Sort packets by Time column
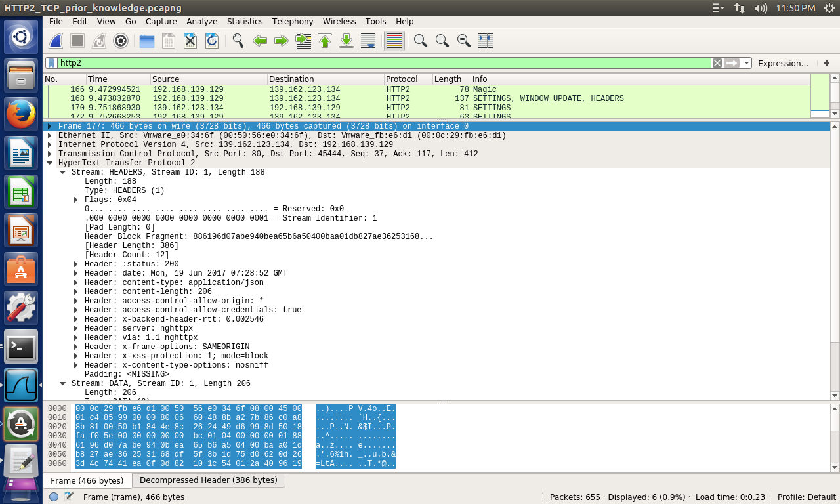This screenshot has width=840, height=504. pos(117,79)
